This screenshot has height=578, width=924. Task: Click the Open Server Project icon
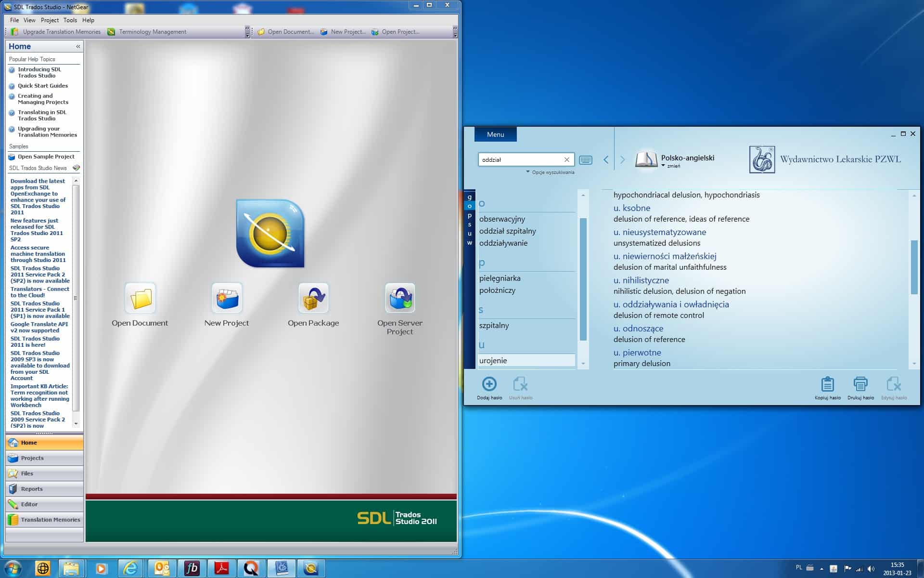(400, 298)
